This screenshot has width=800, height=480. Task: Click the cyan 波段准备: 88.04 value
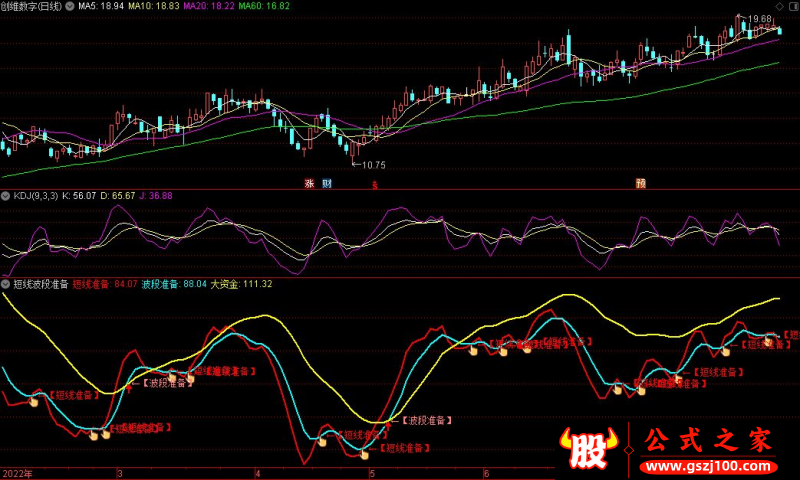point(174,284)
